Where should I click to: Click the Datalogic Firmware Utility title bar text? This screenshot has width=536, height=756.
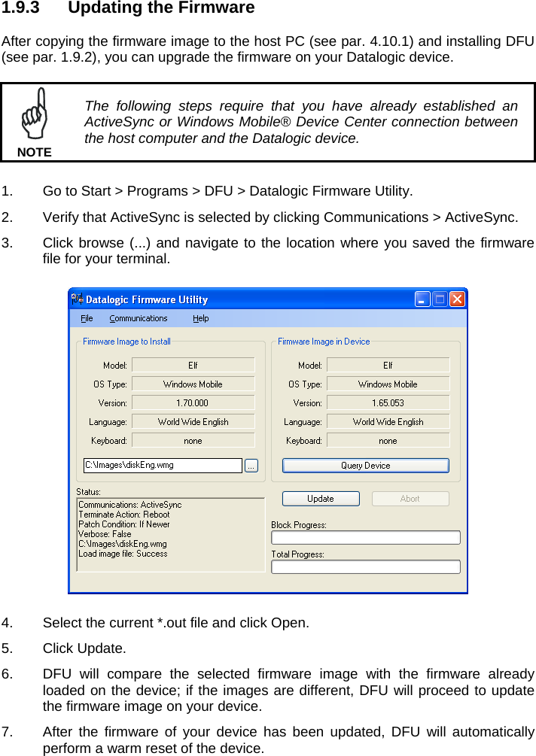147,299
